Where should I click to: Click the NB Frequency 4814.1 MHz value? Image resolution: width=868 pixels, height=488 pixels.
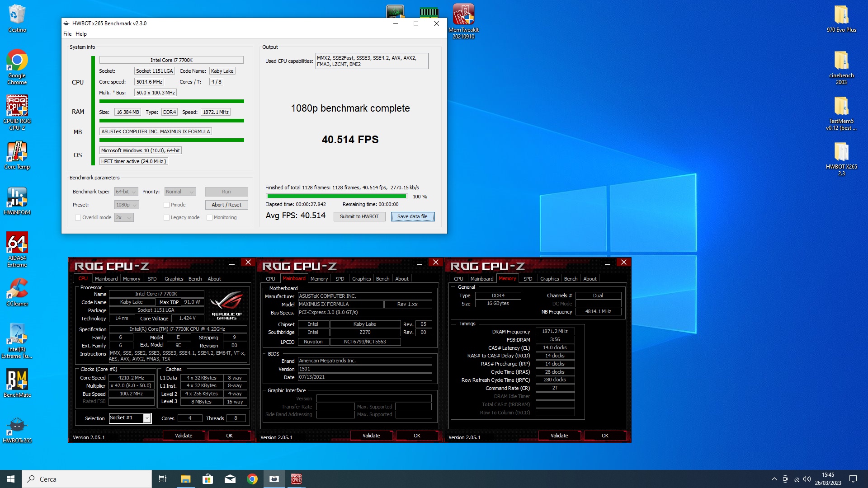(598, 311)
